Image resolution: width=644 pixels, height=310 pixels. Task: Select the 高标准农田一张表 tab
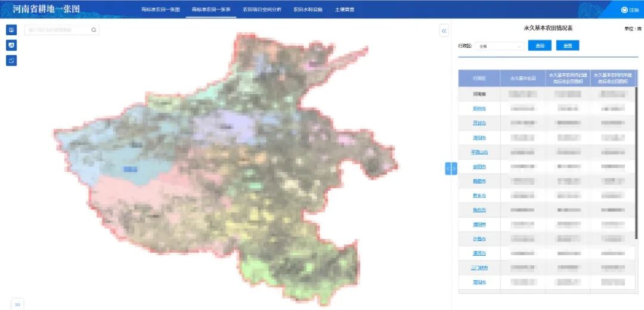click(211, 10)
